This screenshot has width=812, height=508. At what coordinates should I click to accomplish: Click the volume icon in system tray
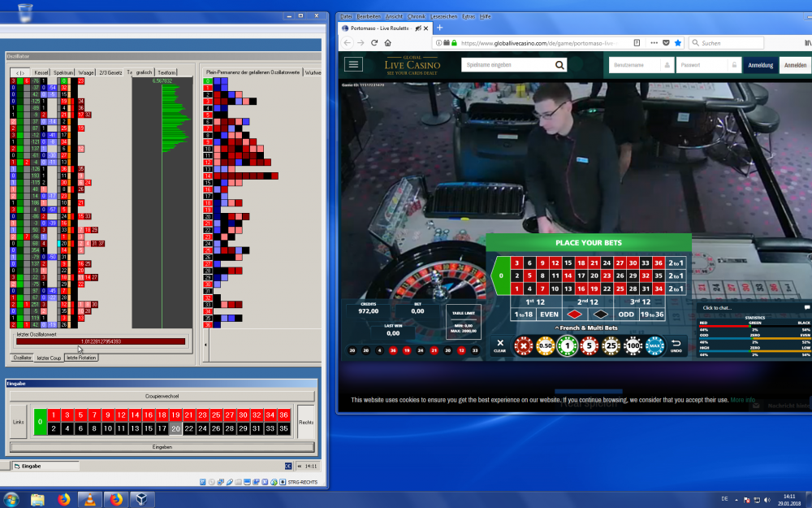click(x=767, y=500)
